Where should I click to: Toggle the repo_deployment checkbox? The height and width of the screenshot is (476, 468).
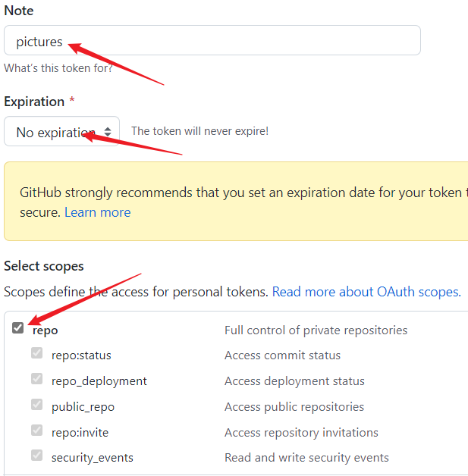(x=36, y=378)
